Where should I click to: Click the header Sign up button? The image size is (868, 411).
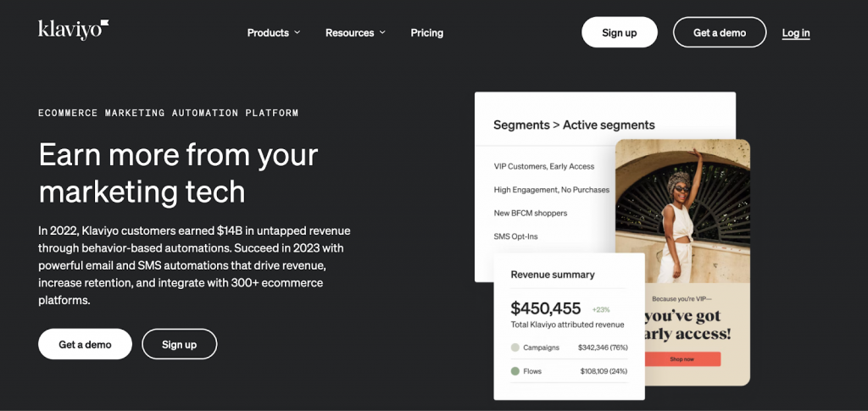(x=619, y=32)
